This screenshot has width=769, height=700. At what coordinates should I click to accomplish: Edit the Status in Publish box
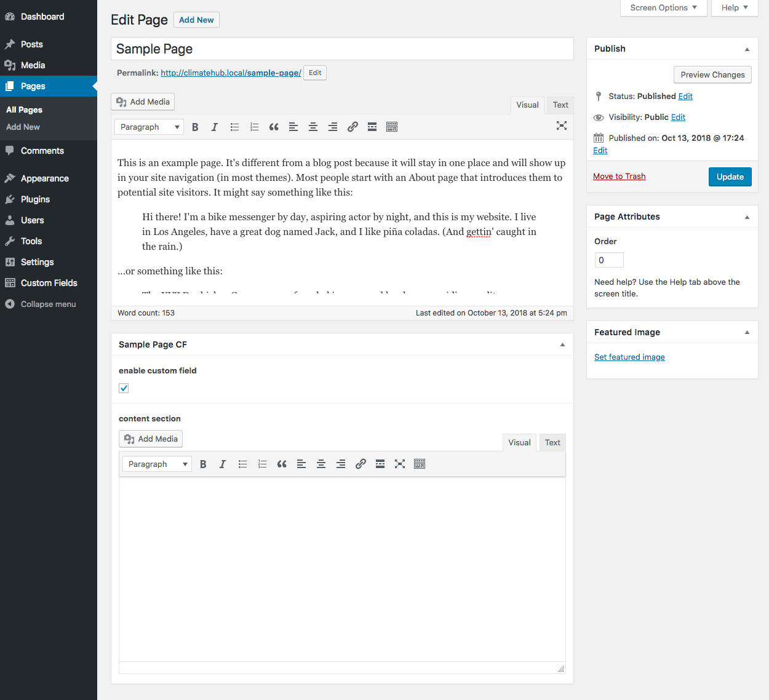pyautogui.click(x=685, y=96)
